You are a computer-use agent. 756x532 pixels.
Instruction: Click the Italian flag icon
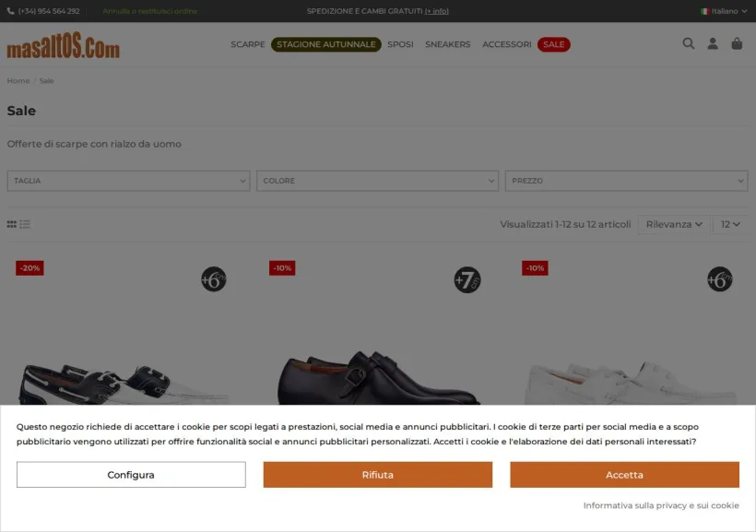click(704, 11)
